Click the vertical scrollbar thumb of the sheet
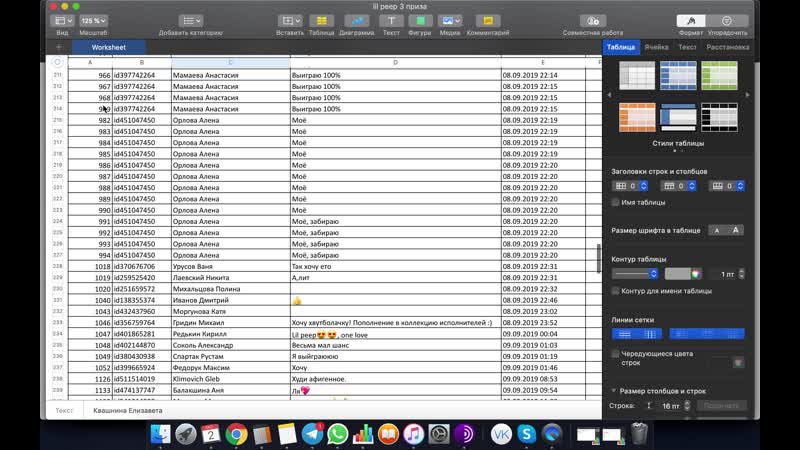Viewport: 800px width, 450px height. pyautogui.click(x=598, y=259)
